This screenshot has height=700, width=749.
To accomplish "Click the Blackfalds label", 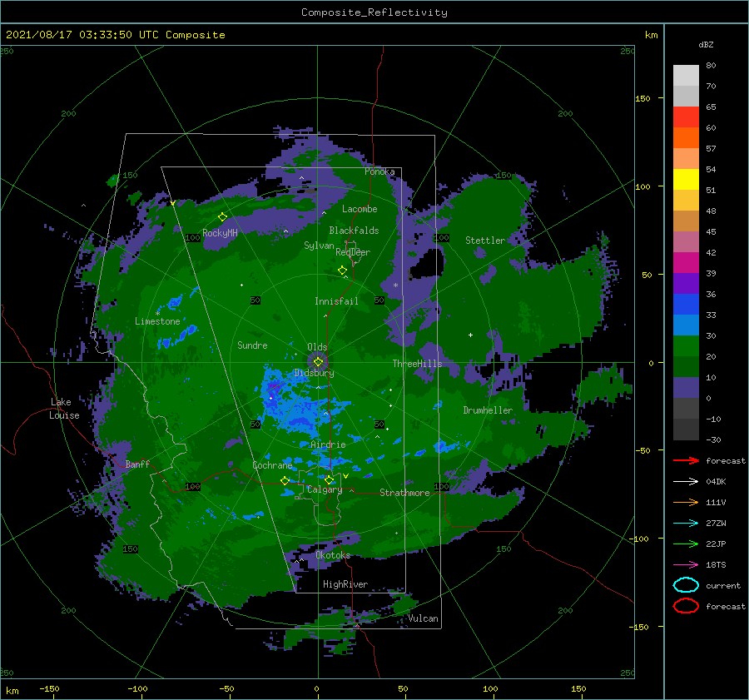I will (354, 231).
